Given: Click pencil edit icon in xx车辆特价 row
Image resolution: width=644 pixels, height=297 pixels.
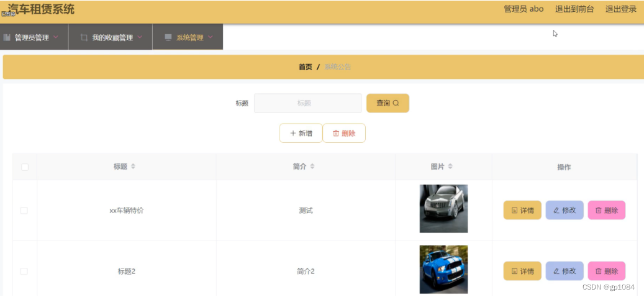Looking at the screenshot, I should click(556, 211).
